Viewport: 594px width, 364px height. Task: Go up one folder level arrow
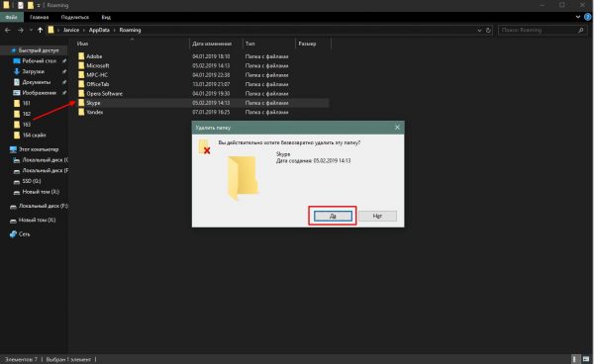[x=40, y=30]
